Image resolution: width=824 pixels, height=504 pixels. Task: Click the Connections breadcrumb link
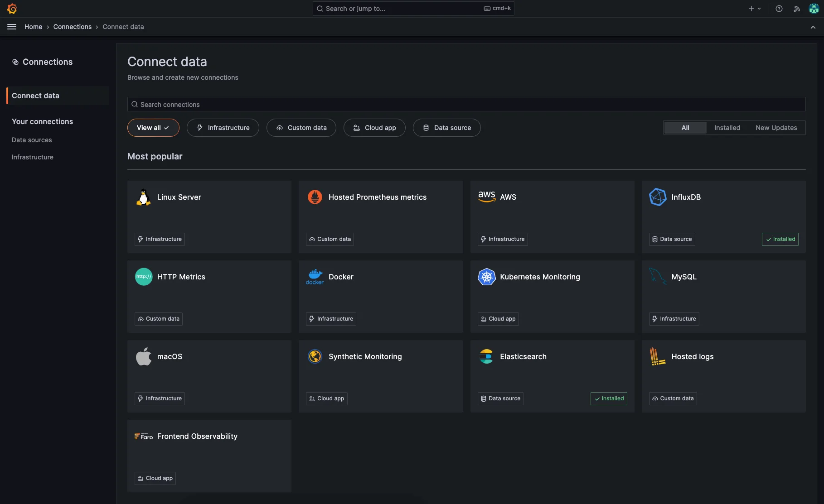[x=72, y=27]
